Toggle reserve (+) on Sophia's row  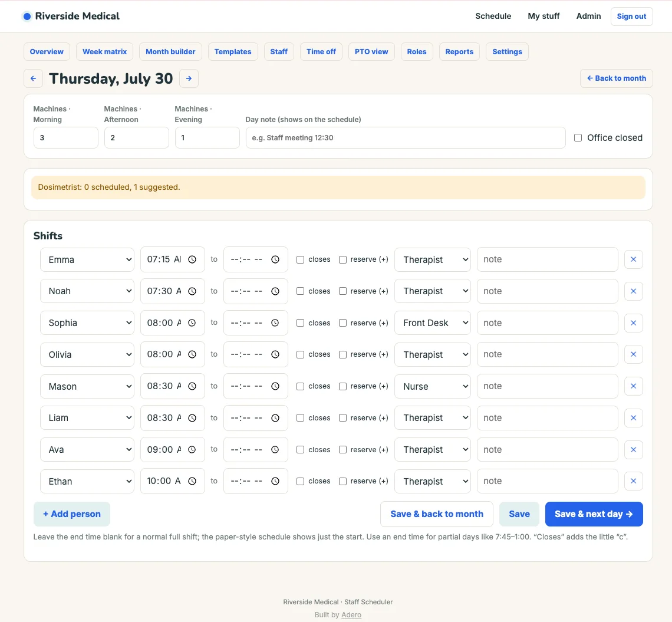343,322
